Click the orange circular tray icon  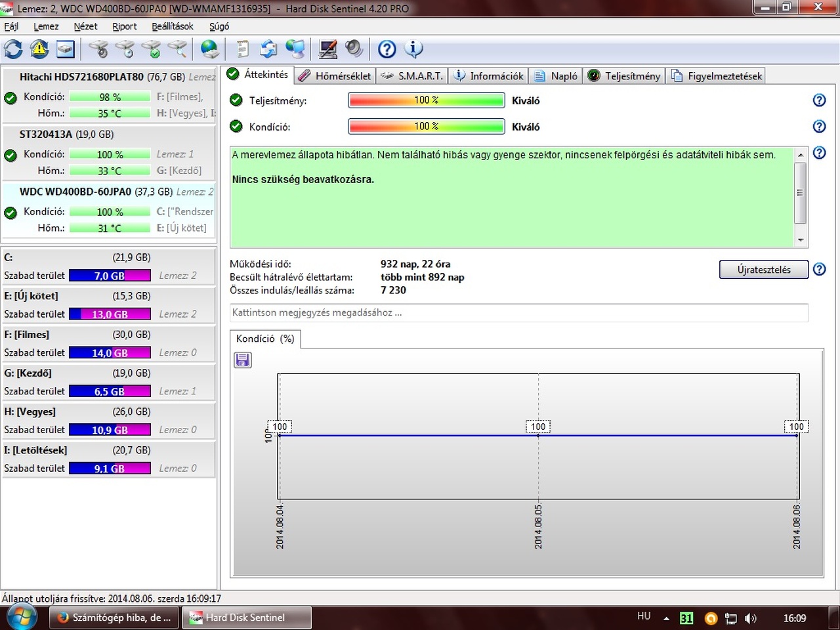710,618
